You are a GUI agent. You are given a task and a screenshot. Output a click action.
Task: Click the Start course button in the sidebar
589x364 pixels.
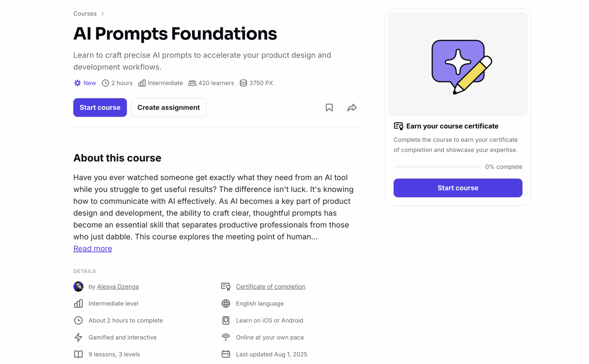(458, 188)
